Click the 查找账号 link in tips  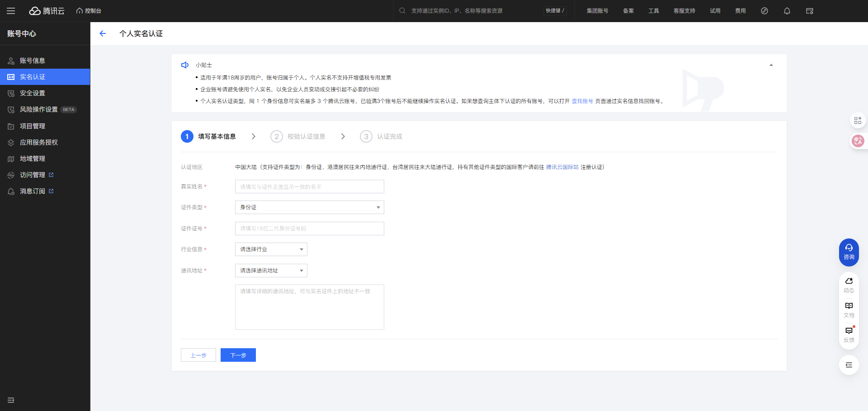tap(582, 101)
